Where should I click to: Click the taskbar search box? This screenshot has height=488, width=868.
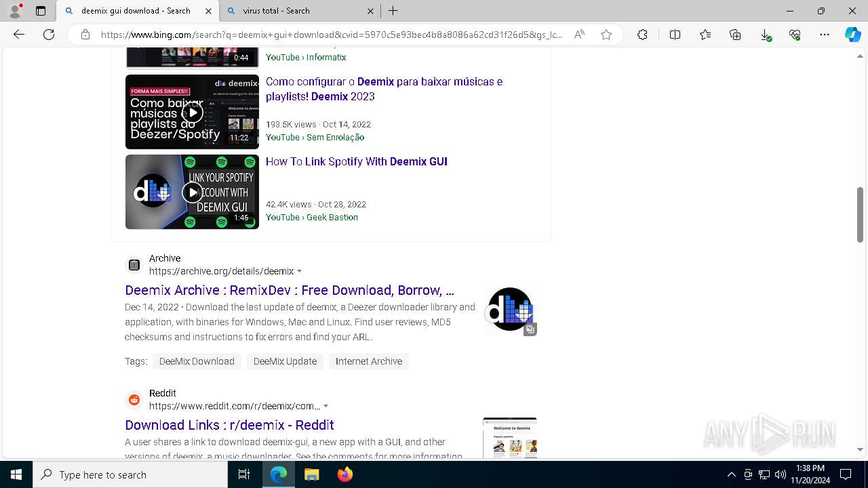pyautogui.click(x=130, y=474)
